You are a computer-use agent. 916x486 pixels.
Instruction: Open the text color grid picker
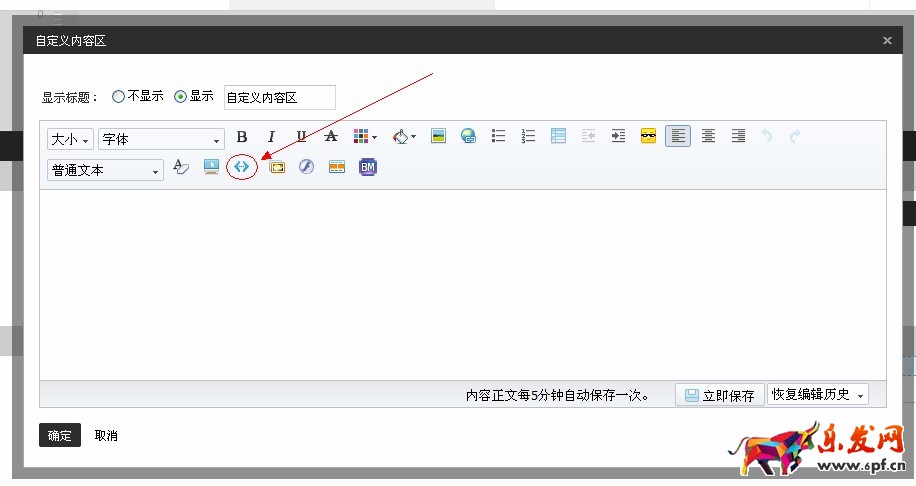(x=365, y=137)
